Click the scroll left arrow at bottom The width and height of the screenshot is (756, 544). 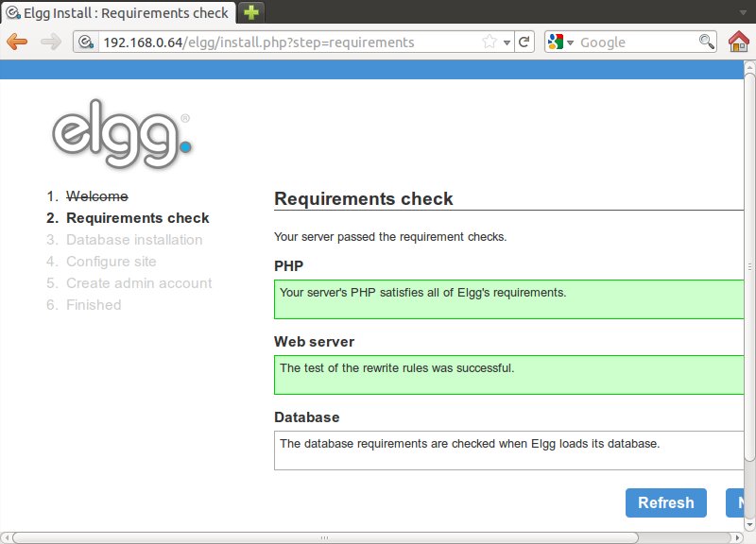[7, 537]
